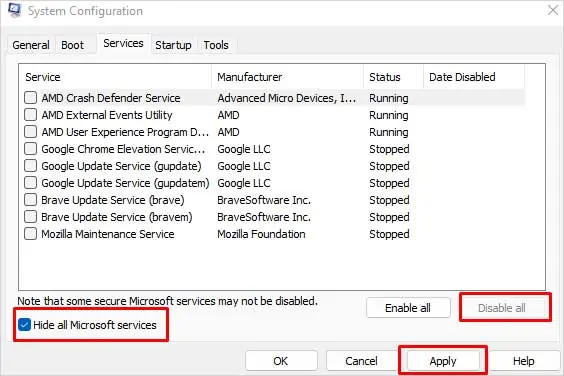Image resolution: width=564 pixels, height=376 pixels.
Task: Check Brave Update Service (brave) box
Action: (31, 200)
